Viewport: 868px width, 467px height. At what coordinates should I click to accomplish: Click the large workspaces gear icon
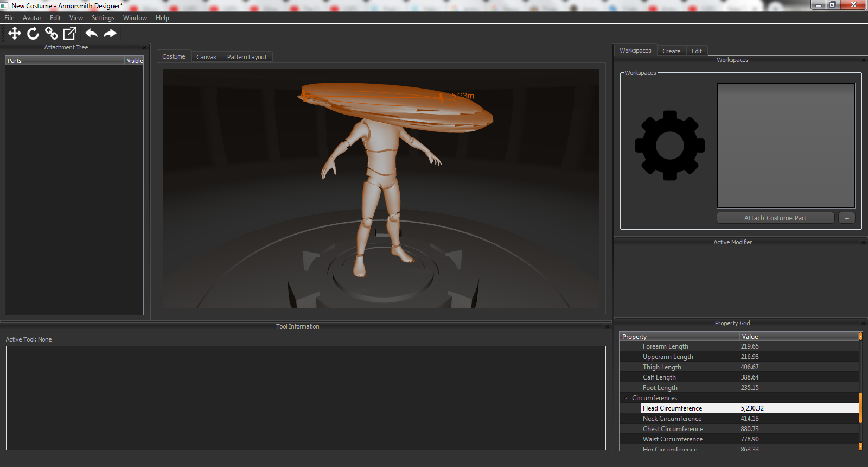pyautogui.click(x=669, y=146)
